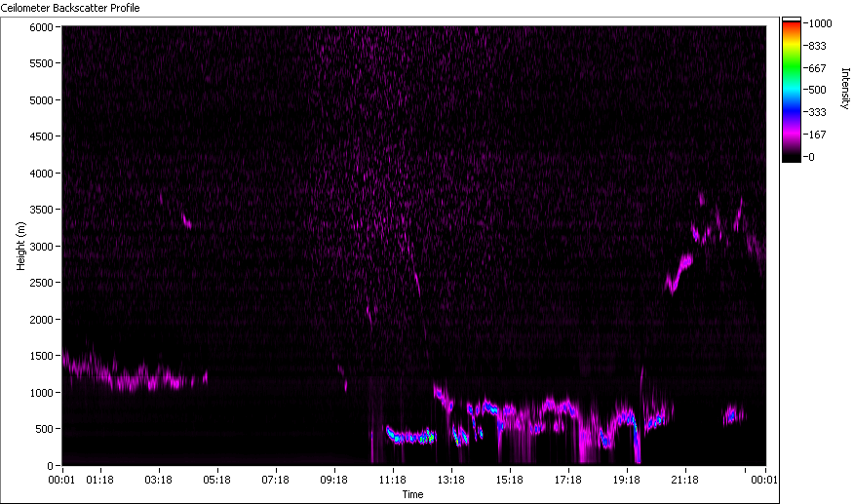
Task: Click the 07:18 time axis label
Action: [276, 480]
